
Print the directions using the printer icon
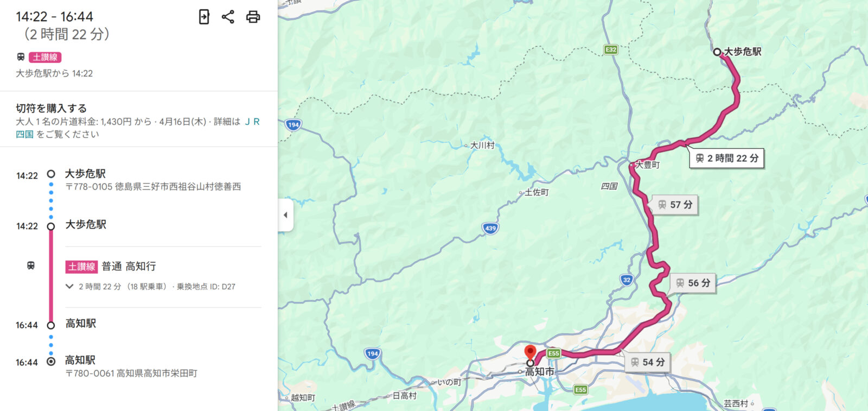253,17
